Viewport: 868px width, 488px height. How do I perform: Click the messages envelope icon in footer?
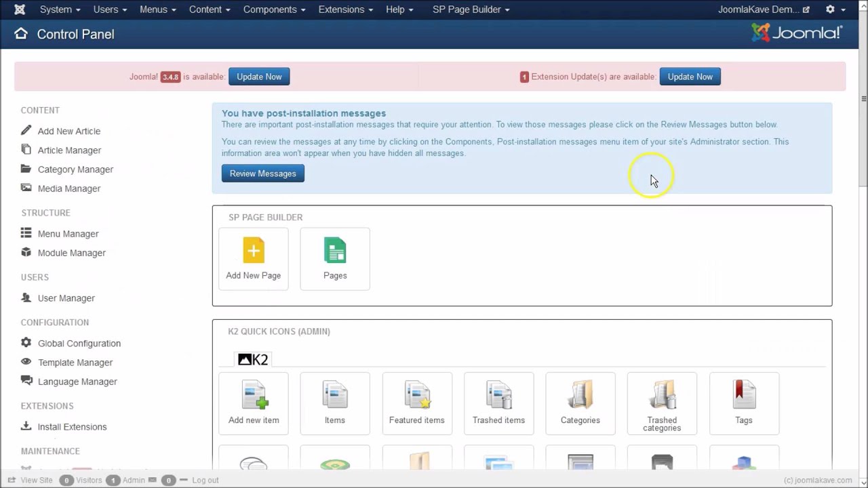click(x=153, y=480)
